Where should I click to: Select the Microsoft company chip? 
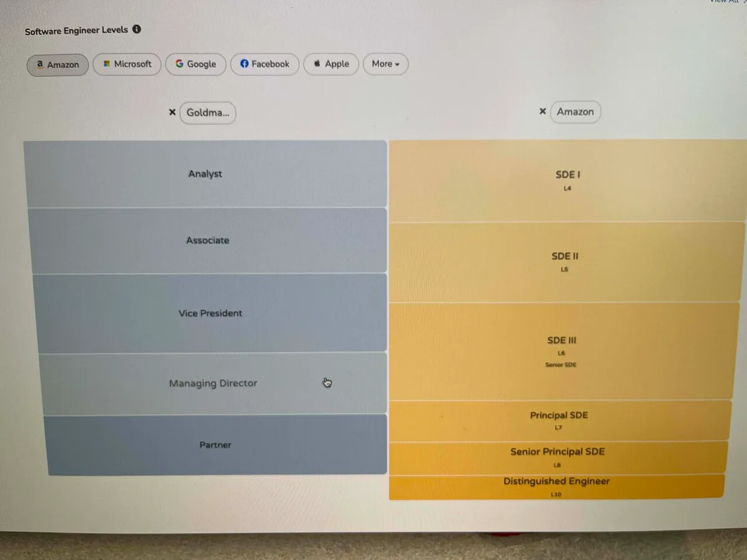(127, 64)
